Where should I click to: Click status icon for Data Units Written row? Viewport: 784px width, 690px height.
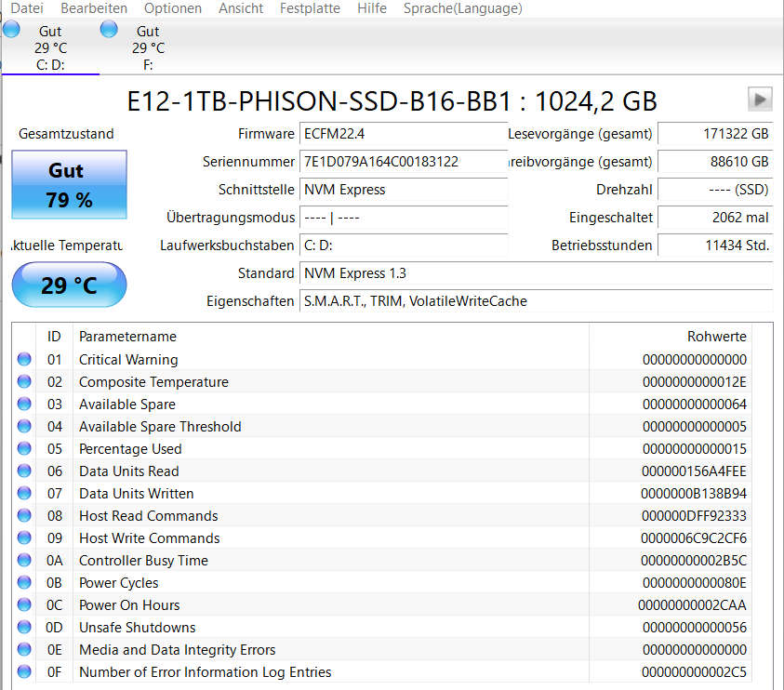24,493
